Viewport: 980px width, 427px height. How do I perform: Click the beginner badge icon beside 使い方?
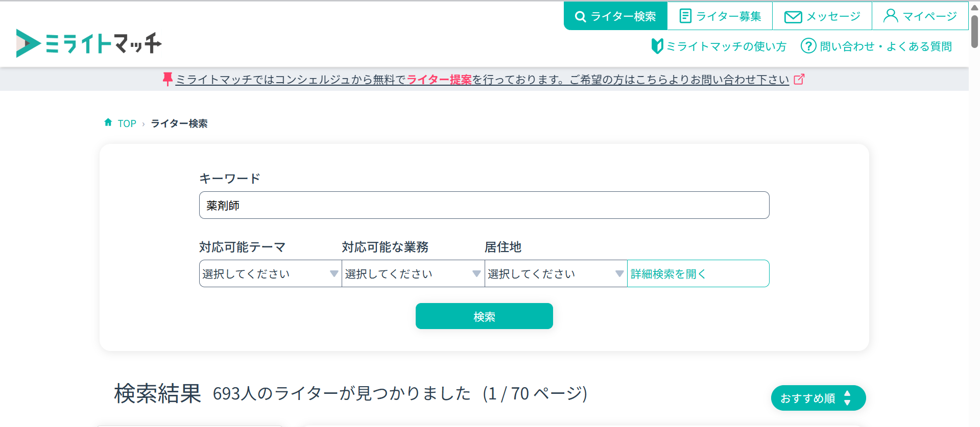[x=657, y=46]
